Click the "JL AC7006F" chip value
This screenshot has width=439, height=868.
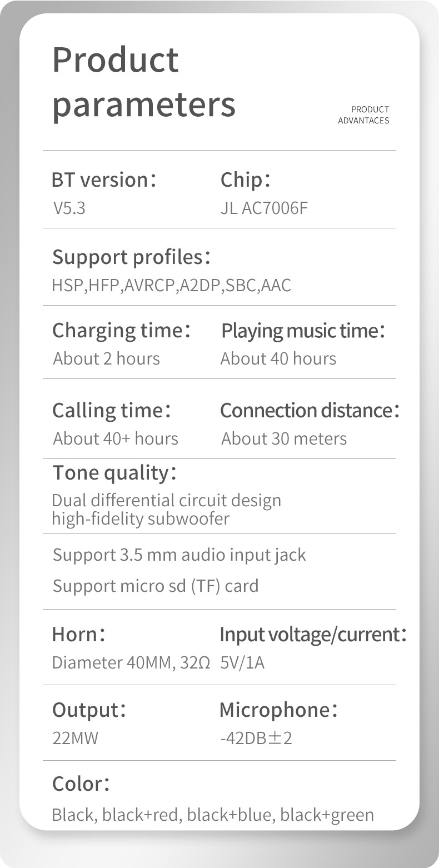[x=264, y=208]
